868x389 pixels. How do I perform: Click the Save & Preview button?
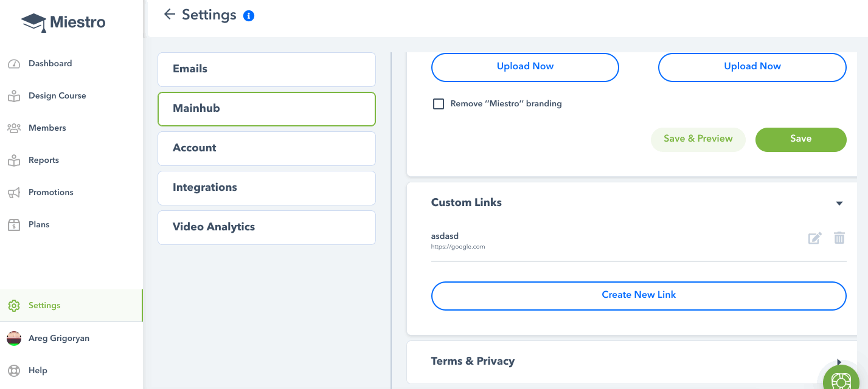pos(698,139)
